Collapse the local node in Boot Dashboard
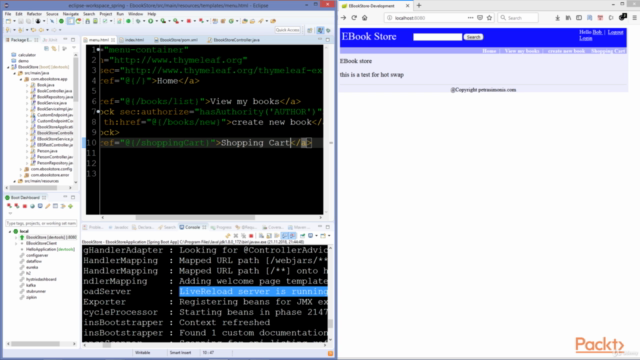640x360 pixels. pyautogui.click(x=10, y=231)
